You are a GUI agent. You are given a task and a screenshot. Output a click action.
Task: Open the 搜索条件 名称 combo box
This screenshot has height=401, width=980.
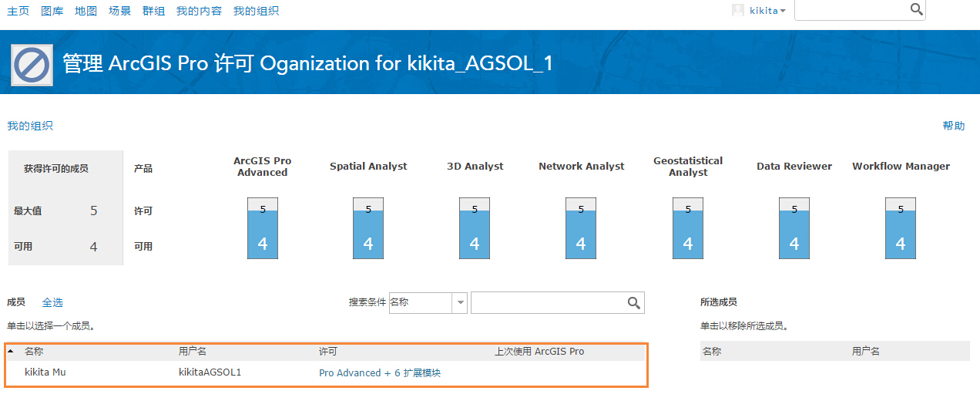coord(428,303)
